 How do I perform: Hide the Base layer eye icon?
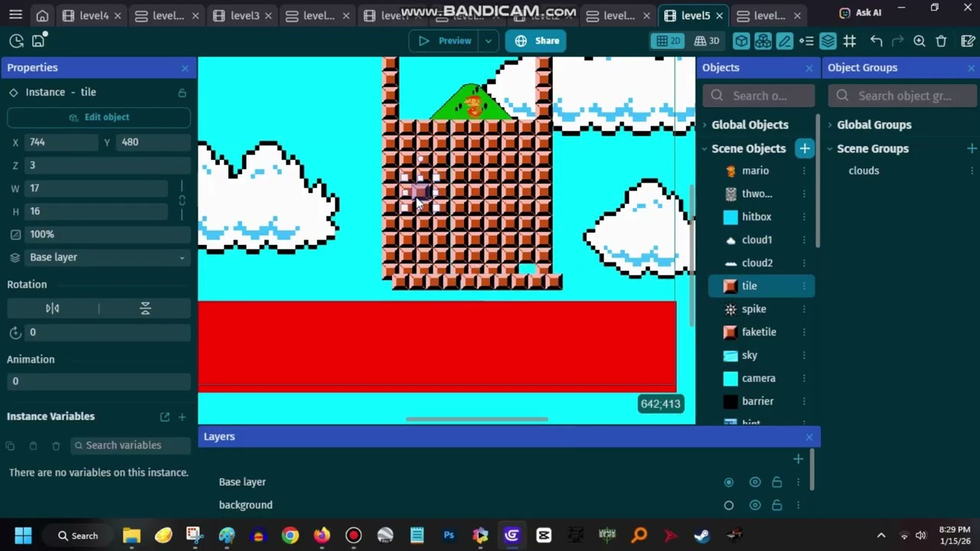[x=755, y=482]
